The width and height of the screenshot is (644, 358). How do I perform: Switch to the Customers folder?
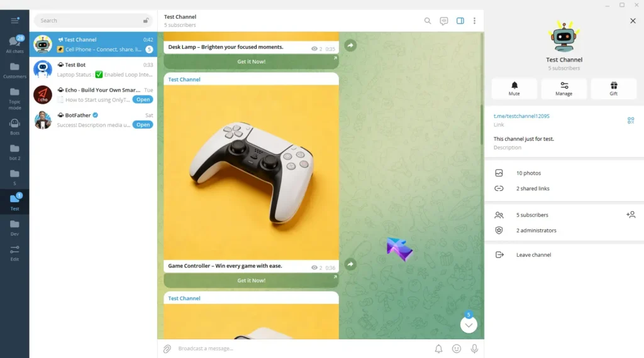click(14, 70)
